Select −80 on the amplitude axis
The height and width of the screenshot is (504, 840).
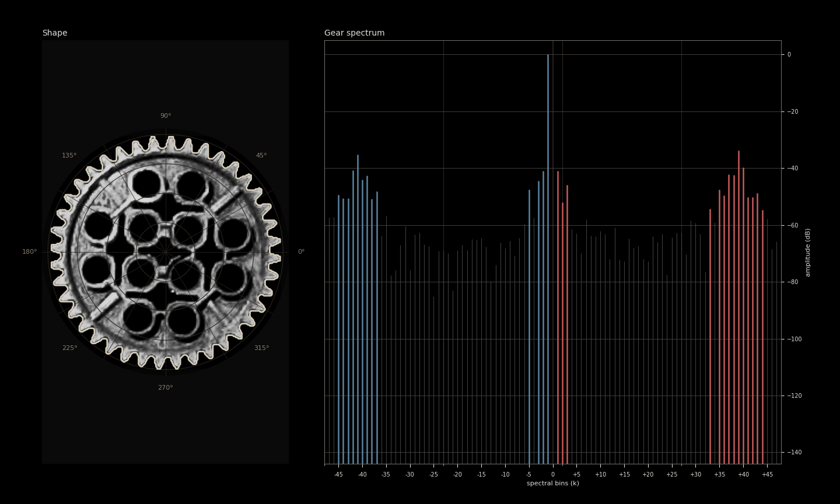coord(792,282)
